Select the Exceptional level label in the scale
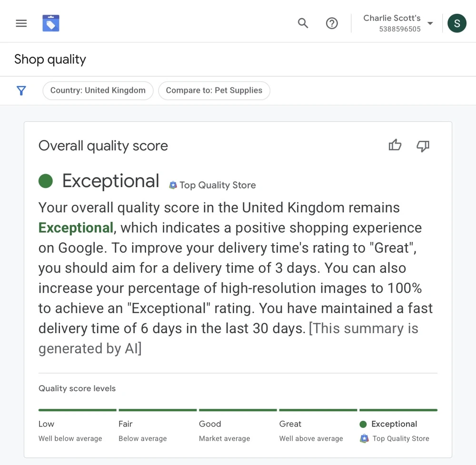The height and width of the screenshot is (465, 476). pos(394,424)
